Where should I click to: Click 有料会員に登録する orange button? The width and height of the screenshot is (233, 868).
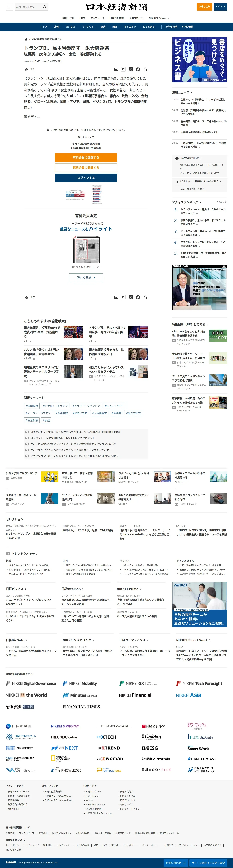pyautogui.click(x=86, y=157)
